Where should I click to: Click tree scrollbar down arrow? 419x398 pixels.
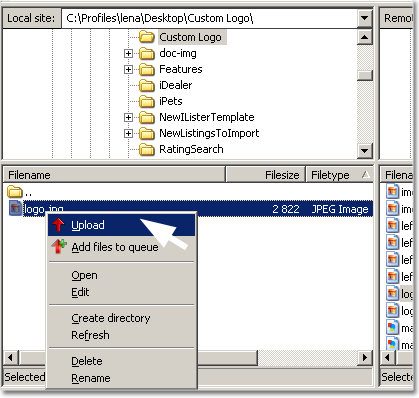365,151
